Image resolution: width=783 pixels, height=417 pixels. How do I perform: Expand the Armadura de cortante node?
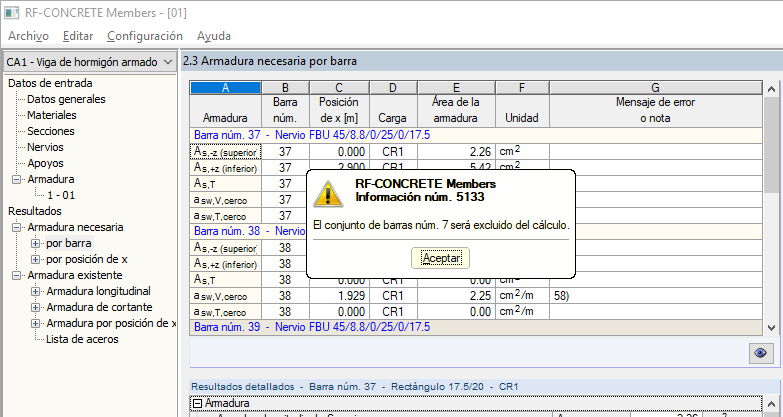click(35, 307)
